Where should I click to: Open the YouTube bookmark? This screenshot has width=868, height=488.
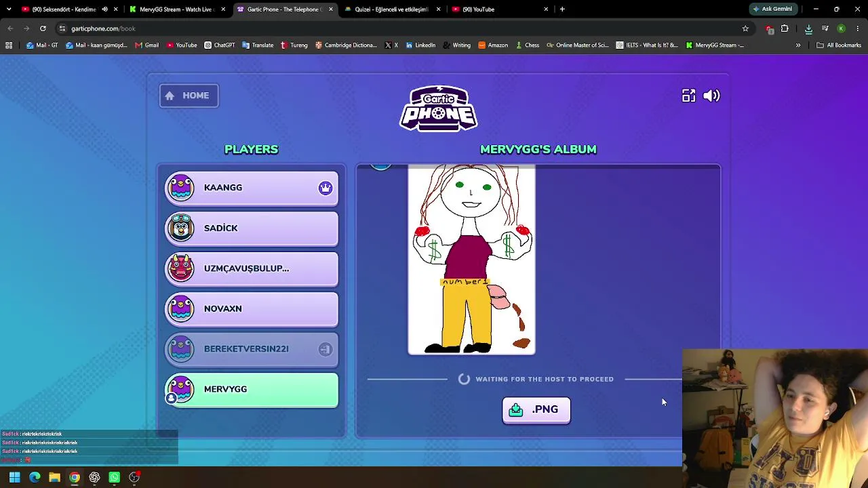coord(182,45)
